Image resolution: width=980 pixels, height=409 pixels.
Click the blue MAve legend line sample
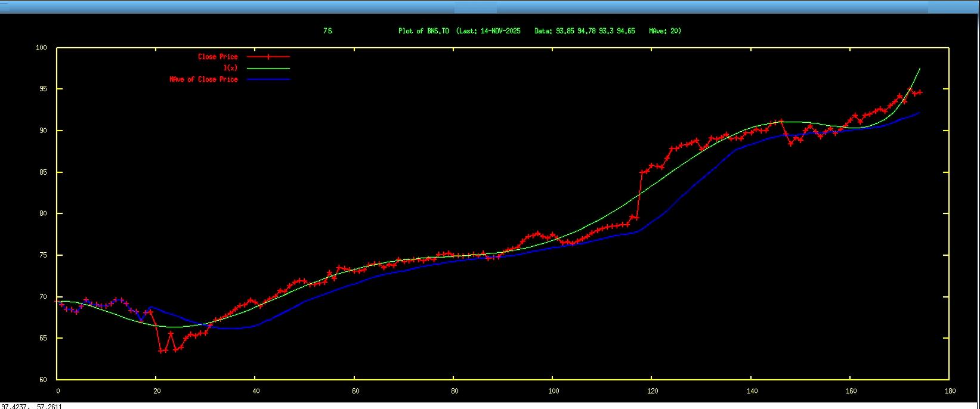(x=268, y=79)
